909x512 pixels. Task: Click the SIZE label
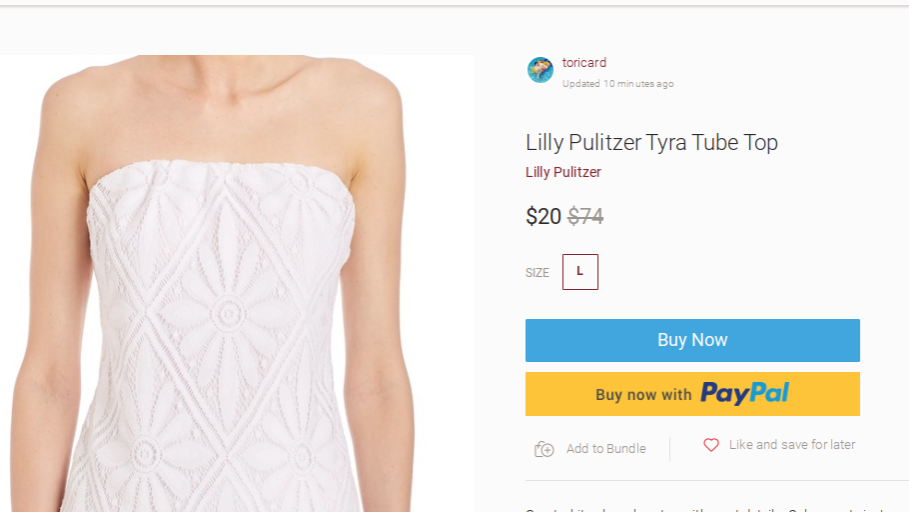(537, 273)
